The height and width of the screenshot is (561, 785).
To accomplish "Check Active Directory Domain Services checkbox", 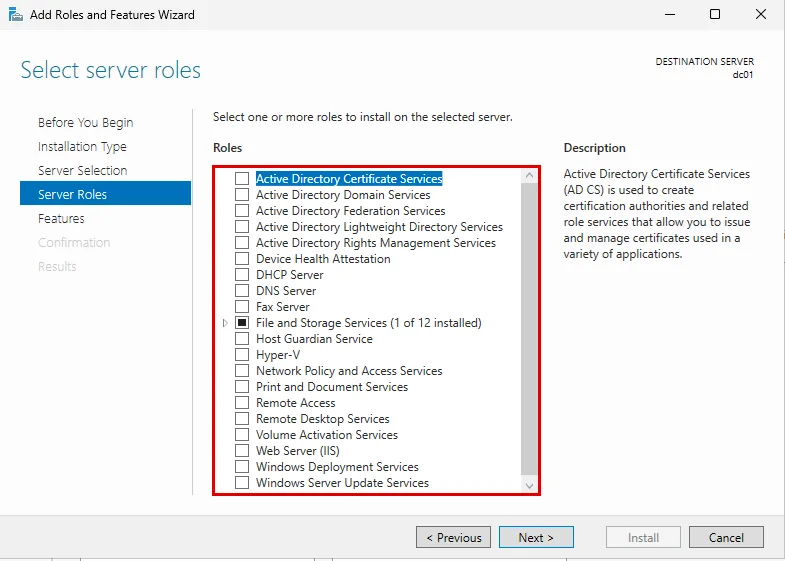I will pyautogui.click(x=242, y=195).
